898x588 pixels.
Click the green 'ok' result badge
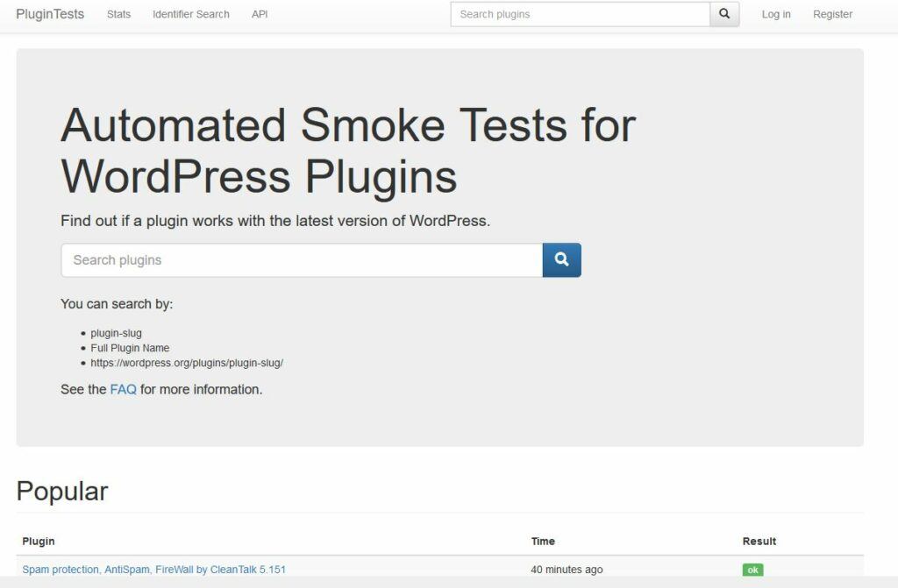pos(753,569)
